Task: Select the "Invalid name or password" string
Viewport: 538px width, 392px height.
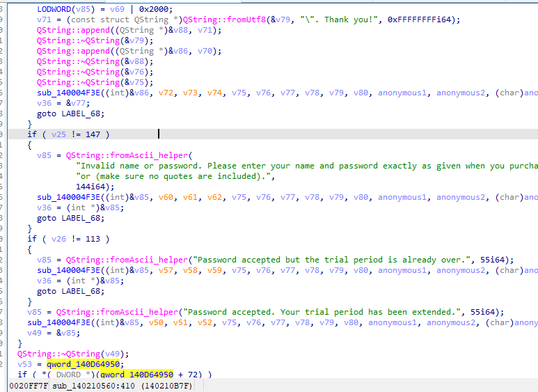Action: point(306,166)
